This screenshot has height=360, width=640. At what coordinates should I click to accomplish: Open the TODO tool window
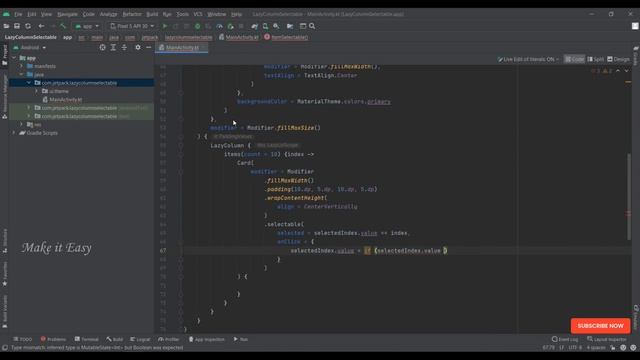coord(22,339)
